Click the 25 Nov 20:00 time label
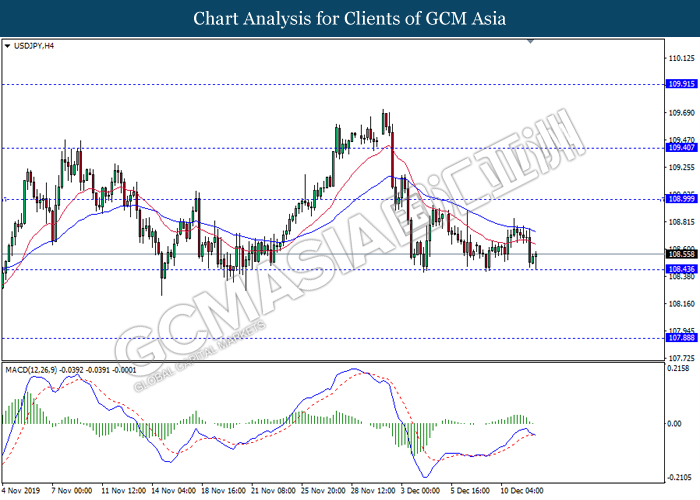 tap(323, 491)
